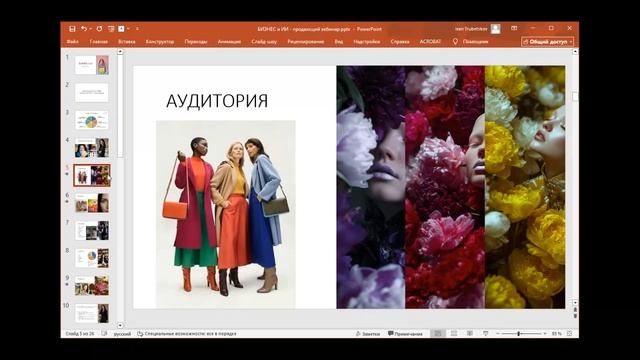This screenshot has height=360, width=640.
Task: Click the spell check icon in status bar
Action: point(104,334)
